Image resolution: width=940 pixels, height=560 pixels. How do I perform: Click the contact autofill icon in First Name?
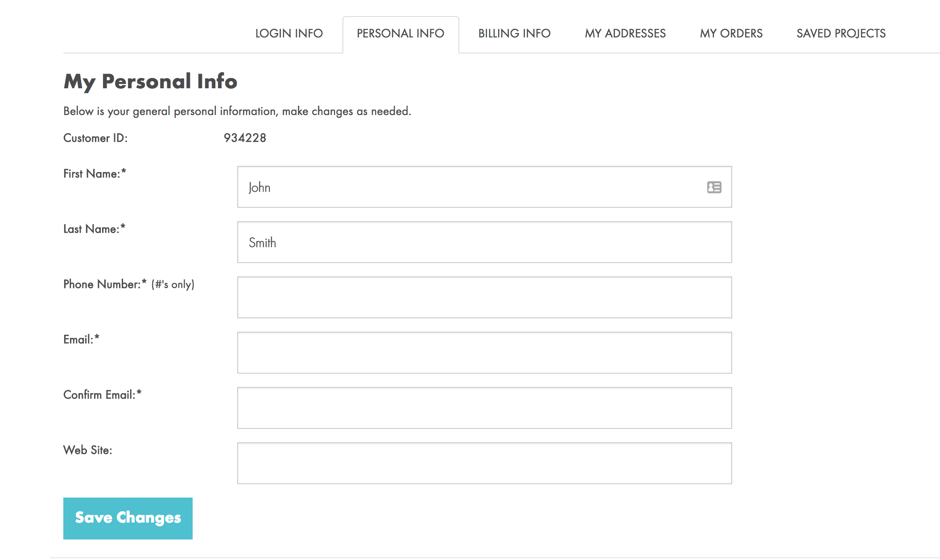(x=714, y=187)
